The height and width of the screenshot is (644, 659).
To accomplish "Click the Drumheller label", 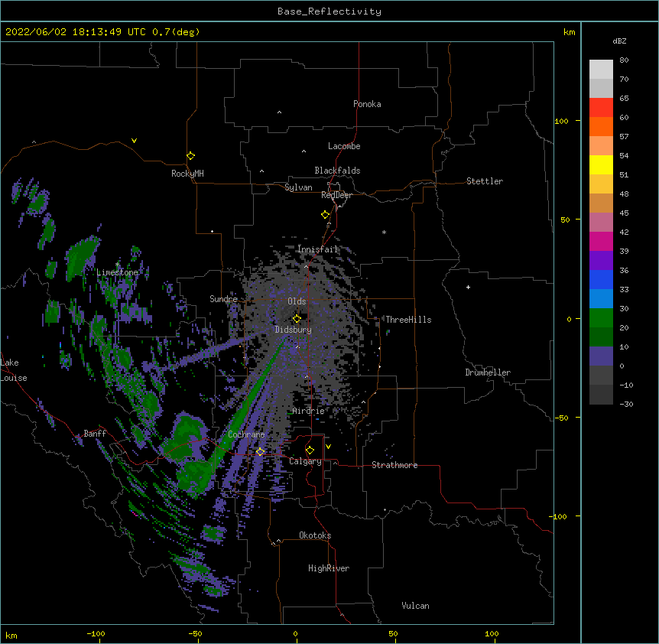I will [488, 372].
